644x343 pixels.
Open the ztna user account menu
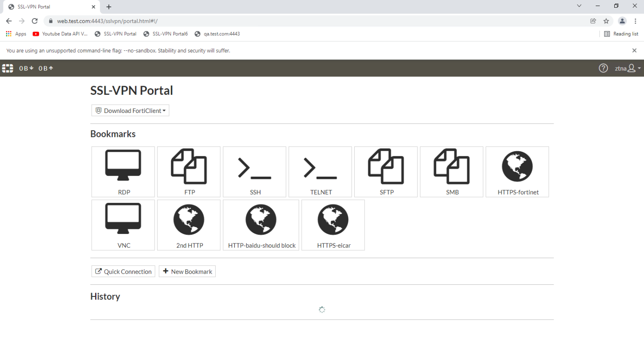click(627, 68)
